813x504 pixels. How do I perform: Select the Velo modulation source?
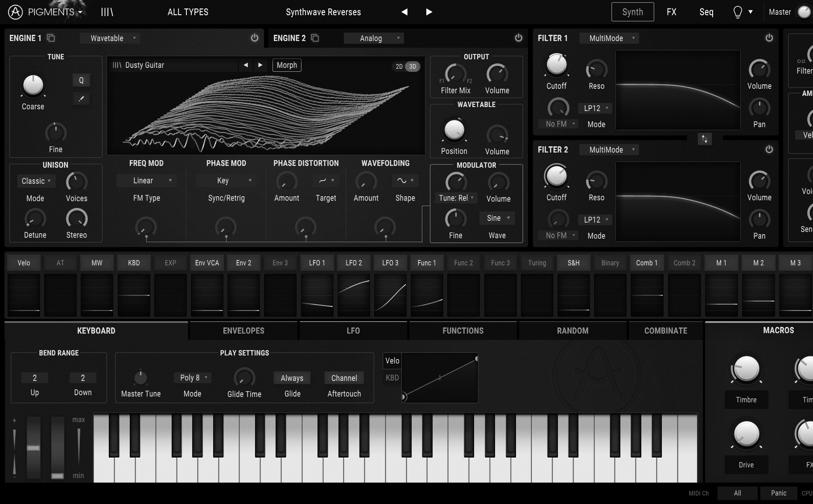click(x=24, y=263)
